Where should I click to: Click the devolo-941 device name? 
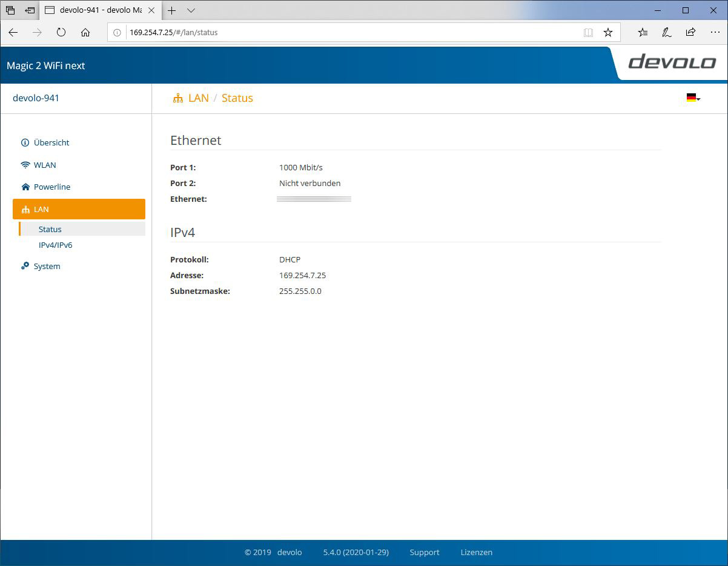click(36, 98)
